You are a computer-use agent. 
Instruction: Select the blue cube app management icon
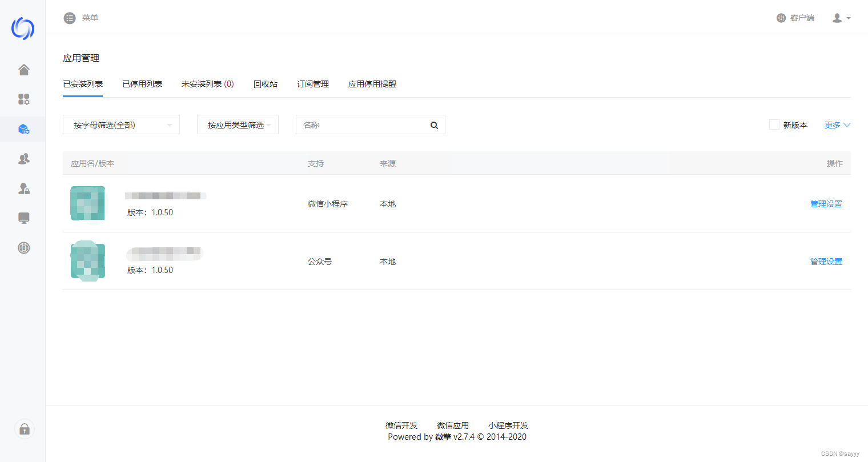(24, 129)
